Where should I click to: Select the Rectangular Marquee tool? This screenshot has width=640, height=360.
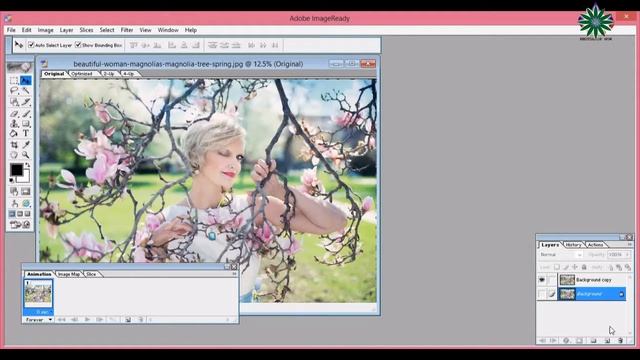pos(14,80)
